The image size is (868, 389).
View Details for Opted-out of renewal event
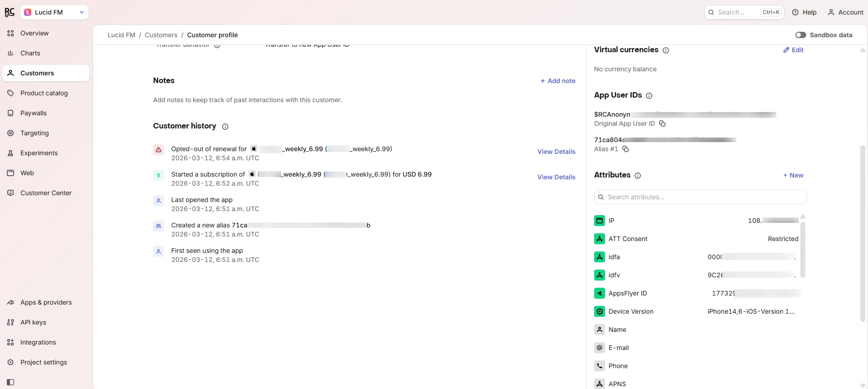(x=556, y=152)
